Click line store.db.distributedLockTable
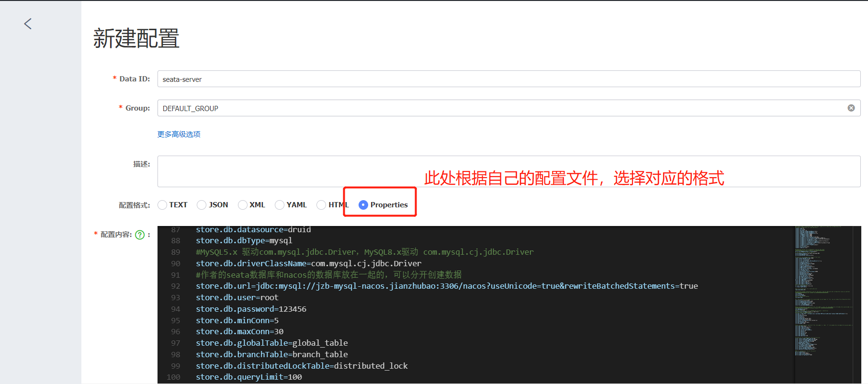 click(302, 366)
